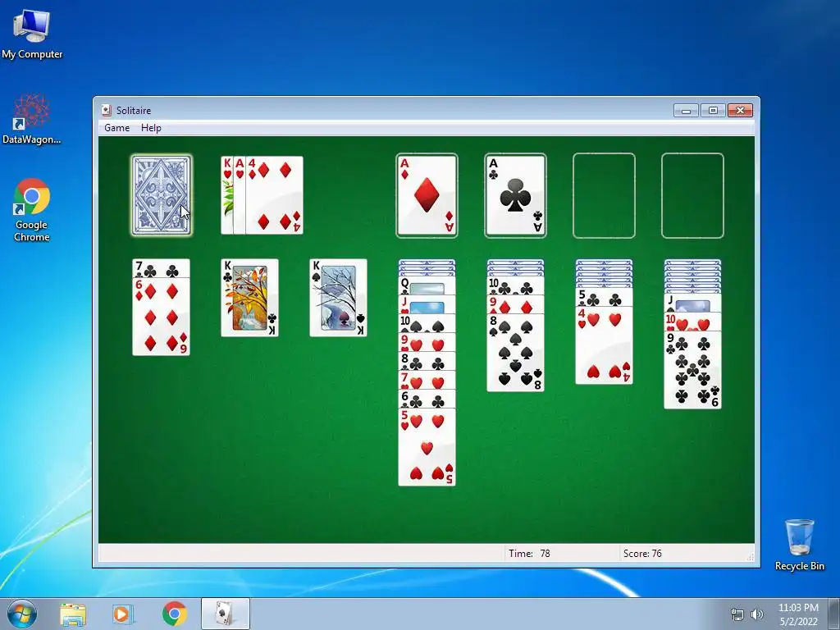Select the 4 of hearts card
This screenshot has height=630, width=840.
click(x=604, y=345)
